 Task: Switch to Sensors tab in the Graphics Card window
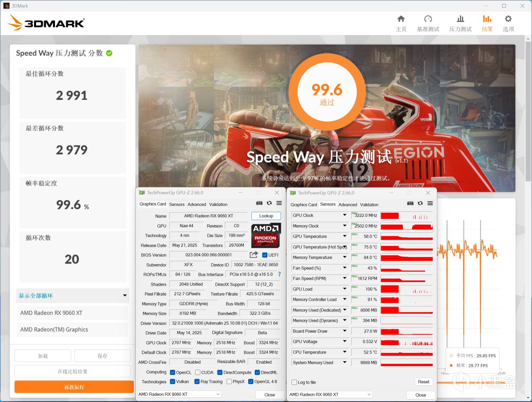[x=177, y=204]
